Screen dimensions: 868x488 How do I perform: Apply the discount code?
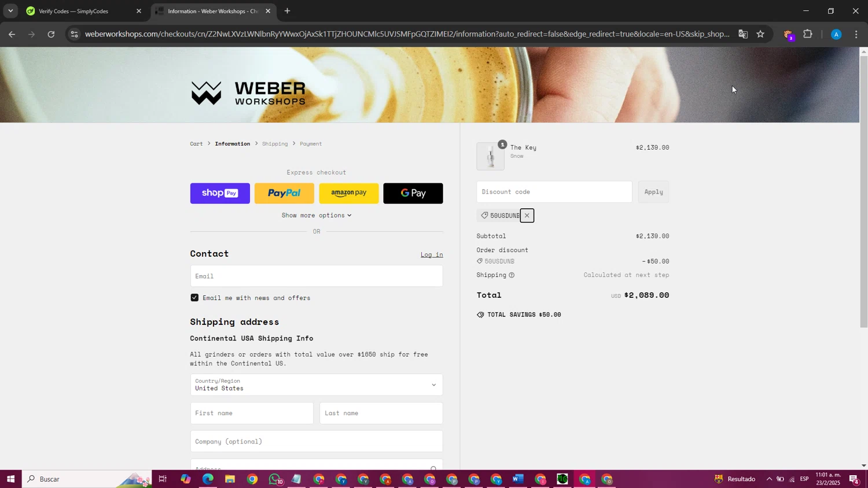tap(654, 192)
